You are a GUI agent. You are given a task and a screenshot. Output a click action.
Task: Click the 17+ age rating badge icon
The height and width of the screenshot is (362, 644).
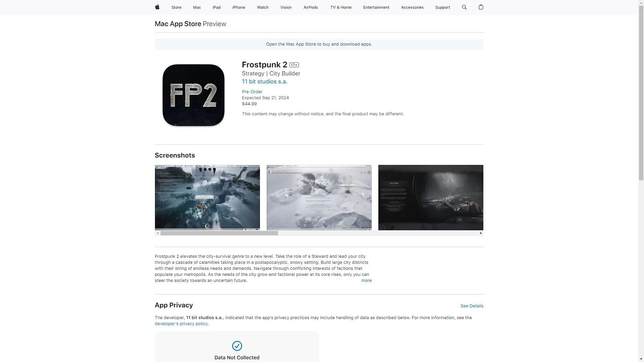pos(294,65)
